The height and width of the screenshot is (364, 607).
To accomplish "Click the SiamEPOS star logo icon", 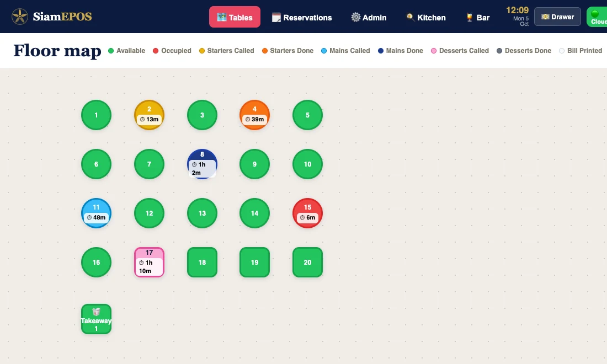I will pyautogui.click(x=20, y=17).
